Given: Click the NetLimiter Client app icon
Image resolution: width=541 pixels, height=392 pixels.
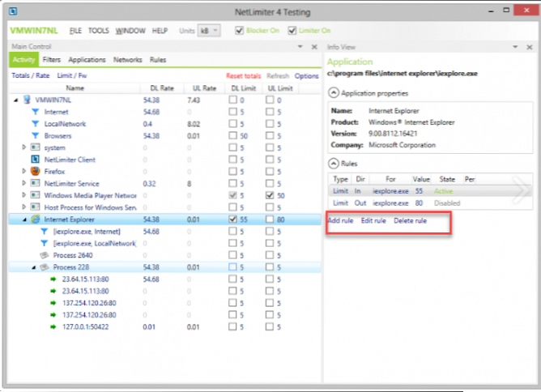Looking at the screenshot, I should pos(35,160).
